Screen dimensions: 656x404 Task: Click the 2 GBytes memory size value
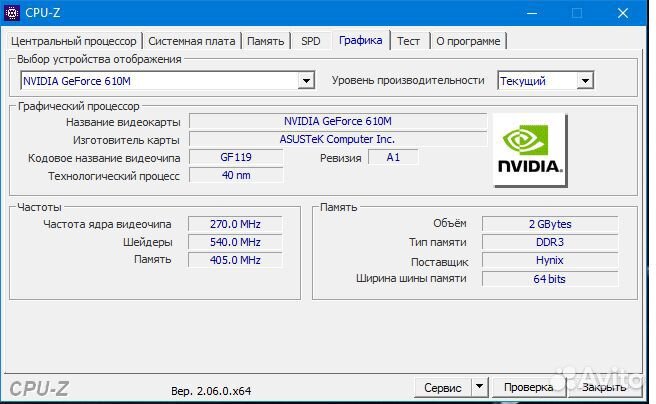pos(550,224)
